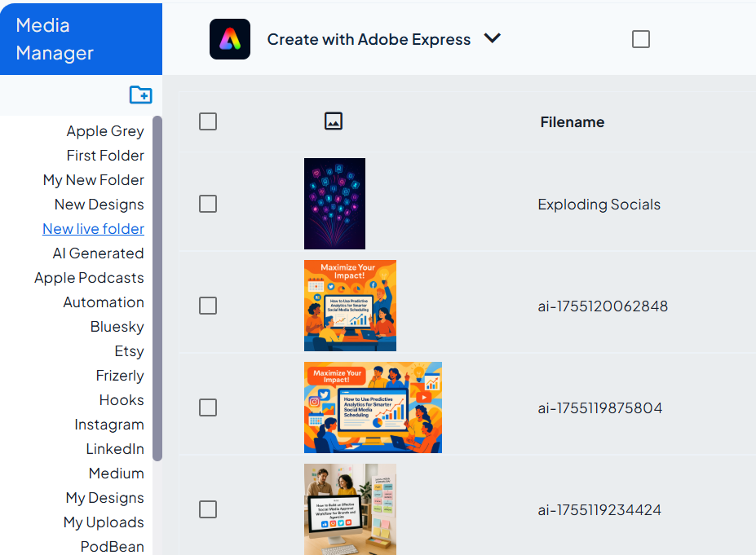Toggle the select-all checkbox beside Filename header
This screenshot has width=756, height=555.
click(208, 121)
